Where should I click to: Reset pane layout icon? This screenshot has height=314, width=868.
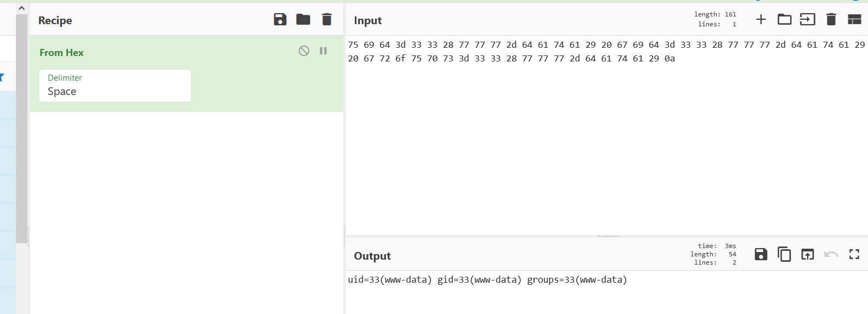tap(854, 20)
